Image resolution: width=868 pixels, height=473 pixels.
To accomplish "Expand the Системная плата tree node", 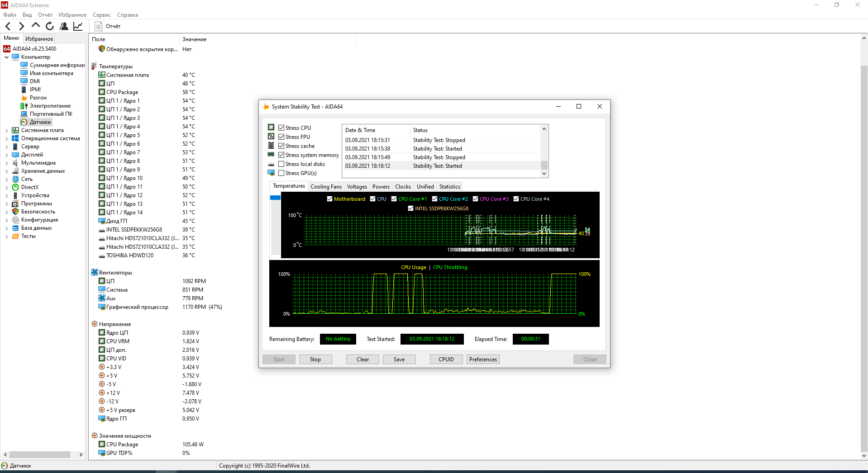I will point(6,130).
